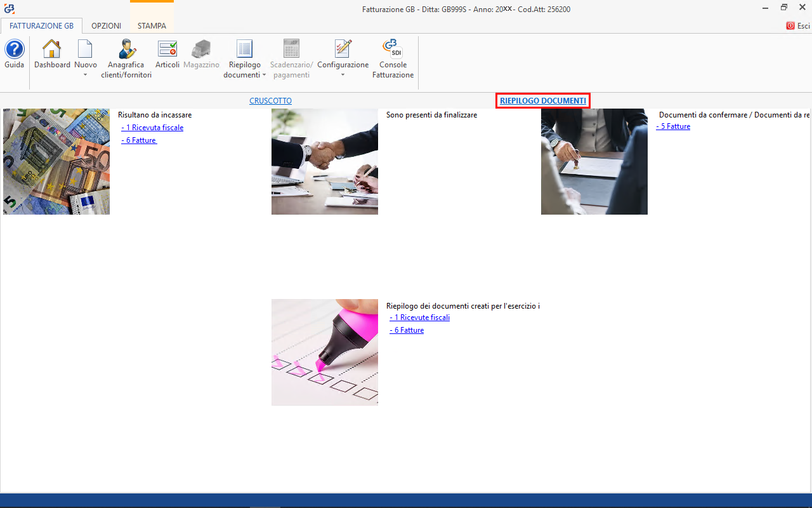Click the euro banknotes image

point(56,161)
